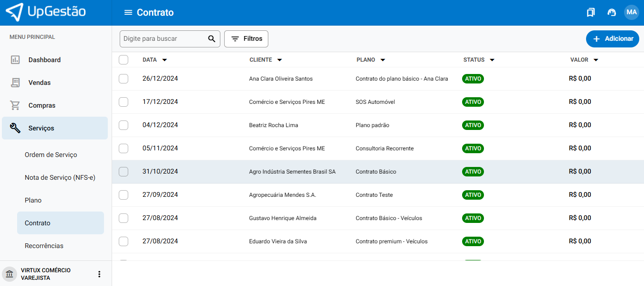Click the bank icon for Virtux Comércio

click(9, 274)
